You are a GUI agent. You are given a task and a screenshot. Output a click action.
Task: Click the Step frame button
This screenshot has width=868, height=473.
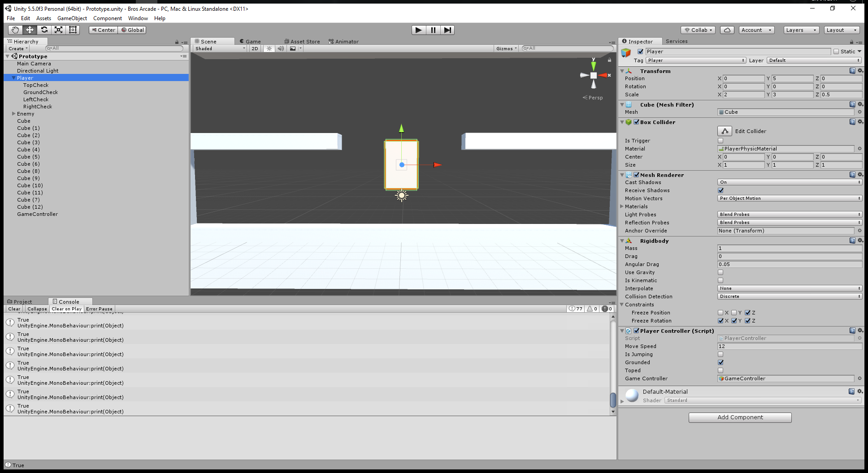point(447,30)
